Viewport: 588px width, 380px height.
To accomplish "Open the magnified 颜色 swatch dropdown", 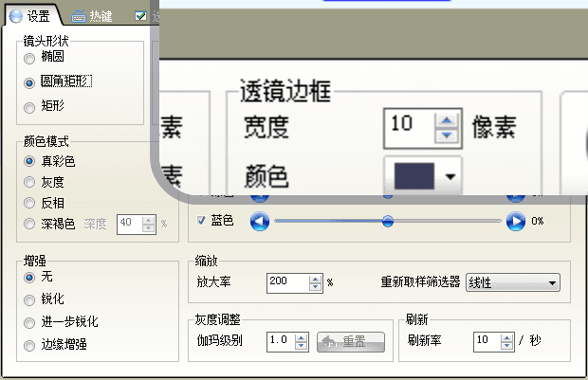I will point(423,175).
